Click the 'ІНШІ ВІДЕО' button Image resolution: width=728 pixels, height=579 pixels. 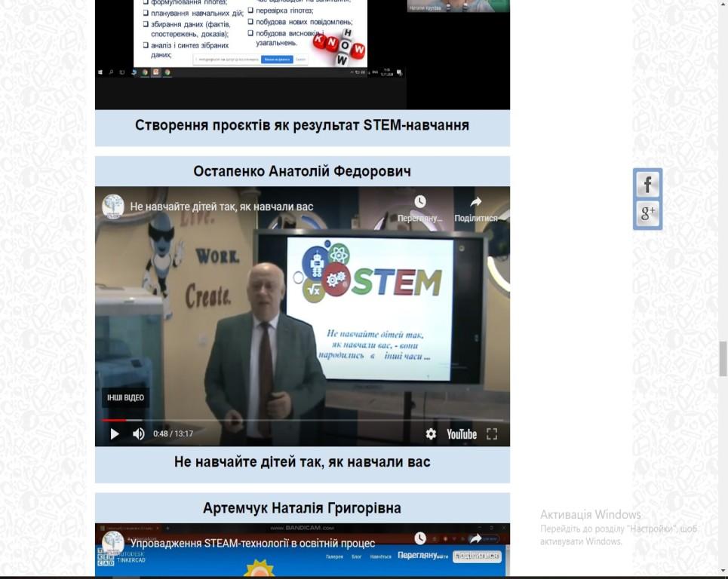click(x=125, y=397)
